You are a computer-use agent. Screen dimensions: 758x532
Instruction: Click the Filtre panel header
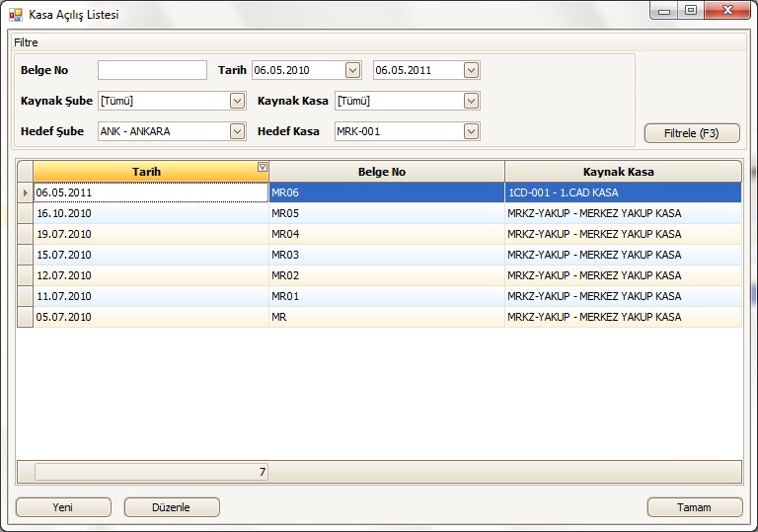(379, 42)
